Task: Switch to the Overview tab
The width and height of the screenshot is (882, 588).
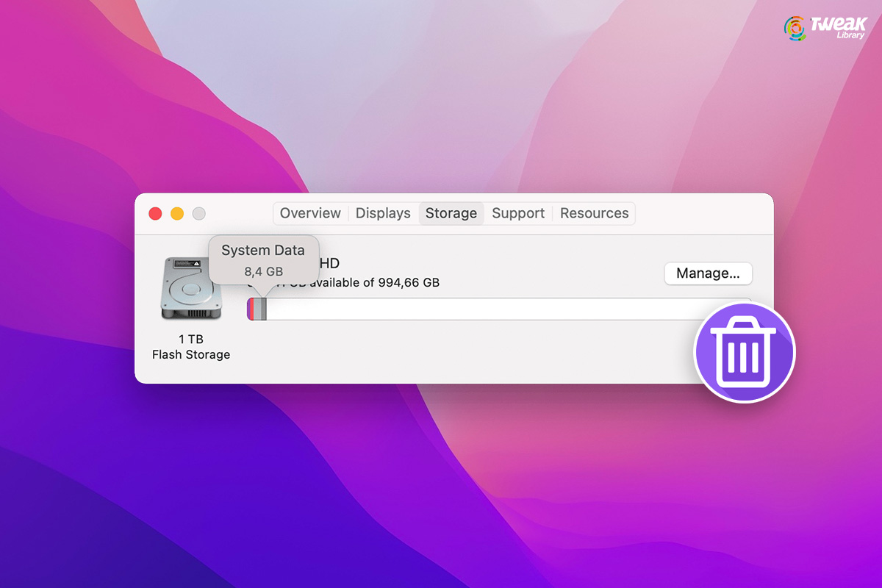Action: coord(309,213)
